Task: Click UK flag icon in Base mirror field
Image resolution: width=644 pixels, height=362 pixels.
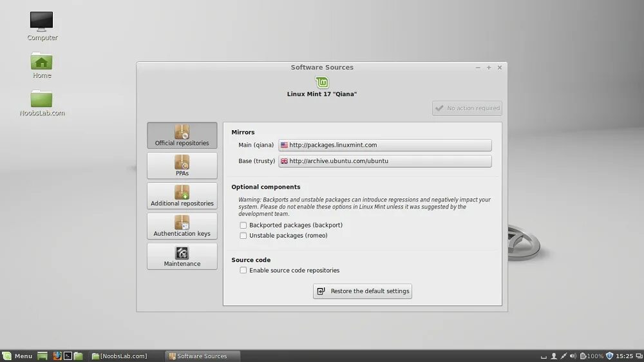Action: pyautogui.click(x=284, y=161)
